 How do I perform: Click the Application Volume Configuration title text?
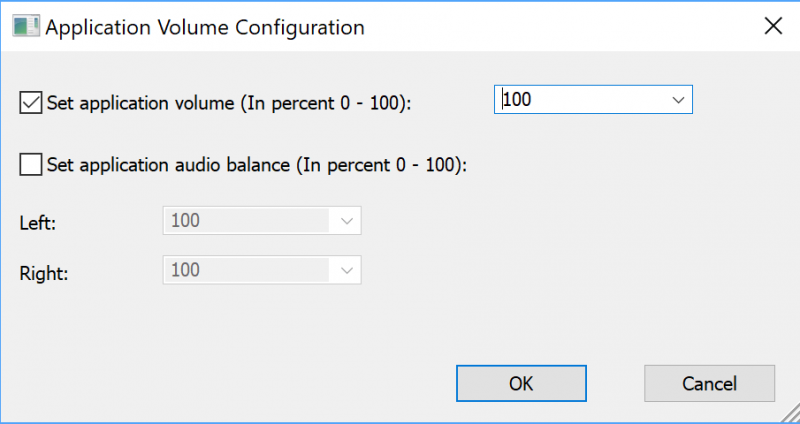205,27
